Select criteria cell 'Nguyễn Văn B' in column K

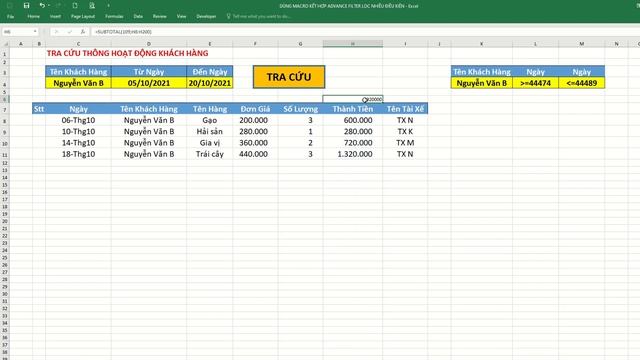click(x=482, y=83)
